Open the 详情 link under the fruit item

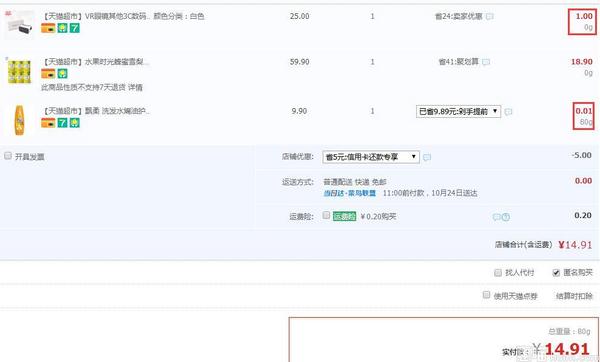pos(135,87)
